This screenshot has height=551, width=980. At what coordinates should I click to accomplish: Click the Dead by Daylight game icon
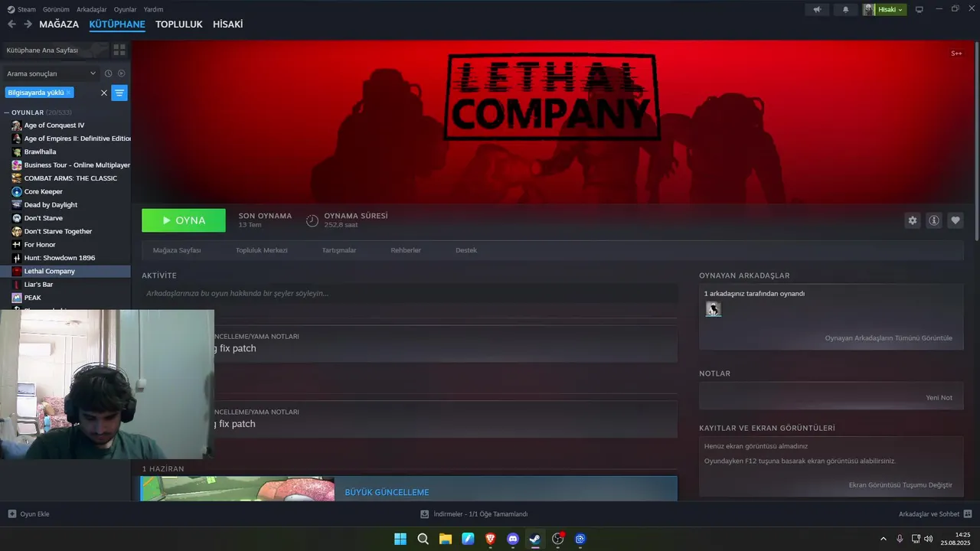17,205
